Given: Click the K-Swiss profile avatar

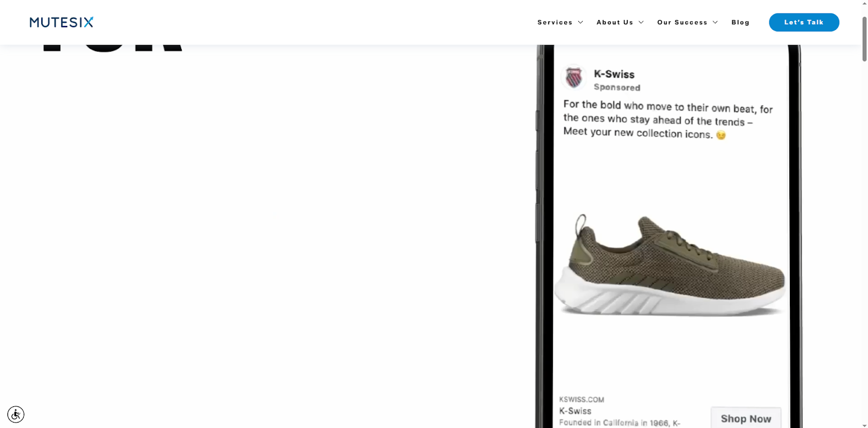Looking at the screenshot, I should coord(574,78).
